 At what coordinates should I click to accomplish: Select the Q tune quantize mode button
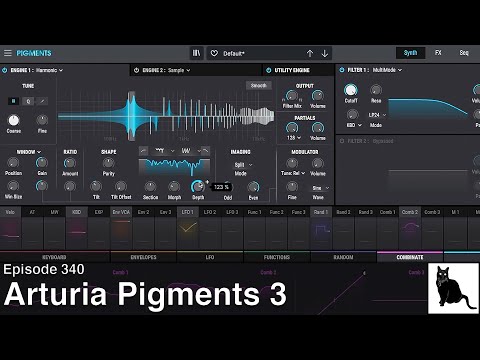point(28,101)
